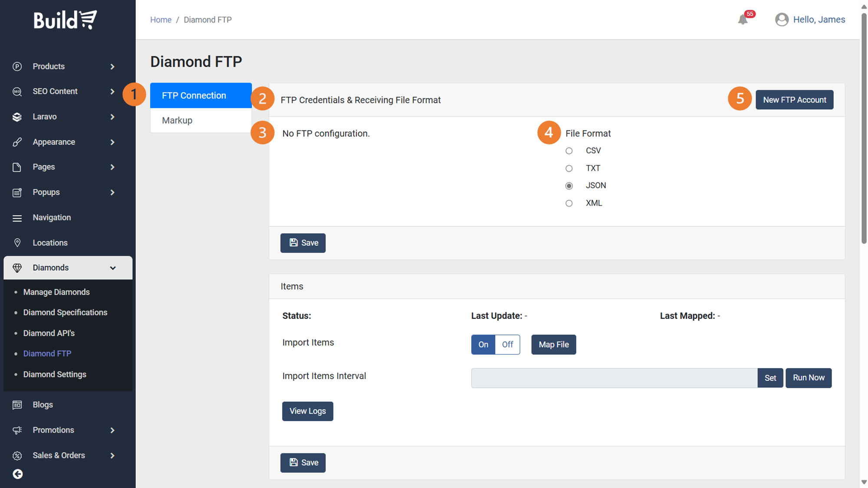The image size is (868, 488).
Task: Click the page vertical scrollbar
Action: (x=864, y=130)
